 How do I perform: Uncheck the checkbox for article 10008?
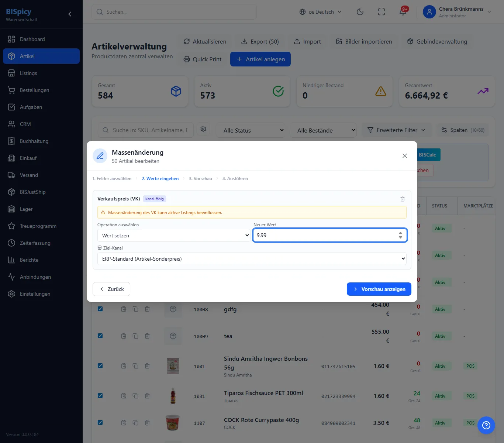pos(100,309)
